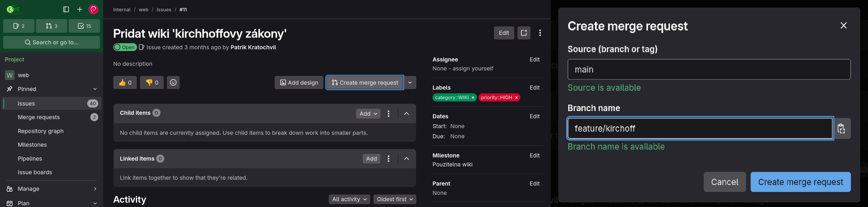Click the copy branch name icon

tap(841, 128)
